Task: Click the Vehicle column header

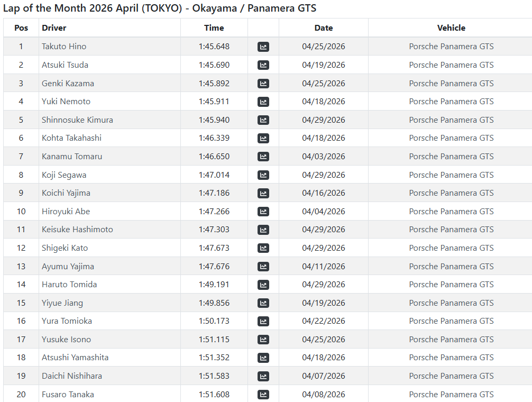Action: [451, 28]
